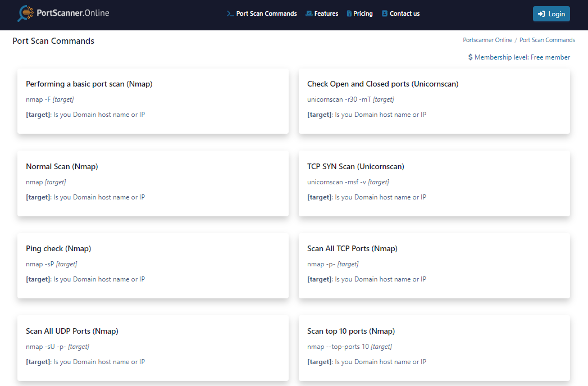588x386 pixels.
Task: Click 'unicornscan -msf -v [target]' command
Action: tap(348, 182)
